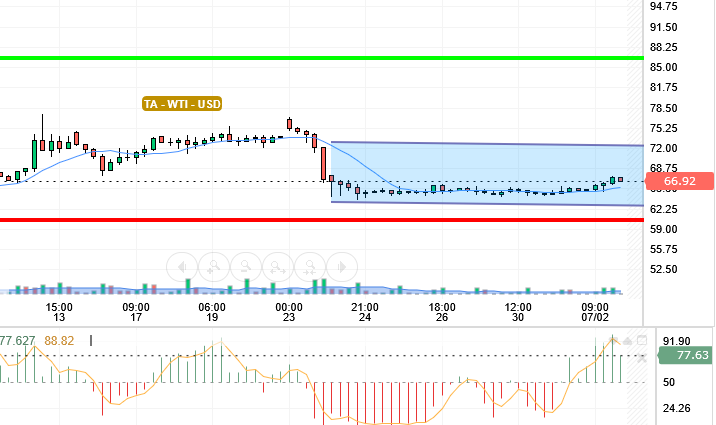716x425 pixels.
Task: Click the indicator signal value 88.82
Action: (59, 341)
